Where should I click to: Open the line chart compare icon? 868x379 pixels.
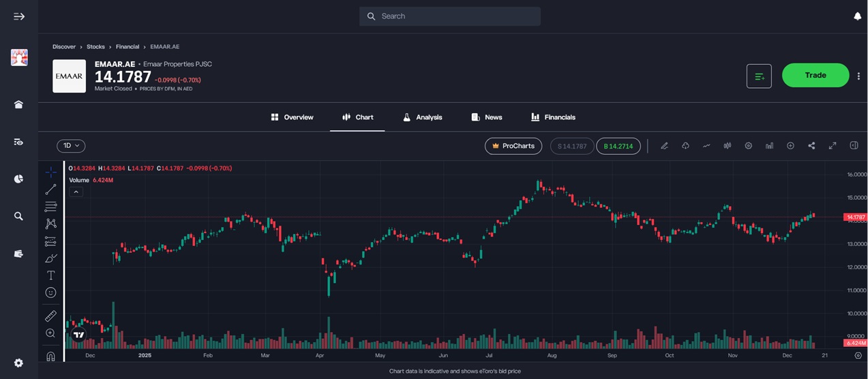(706, 146)
